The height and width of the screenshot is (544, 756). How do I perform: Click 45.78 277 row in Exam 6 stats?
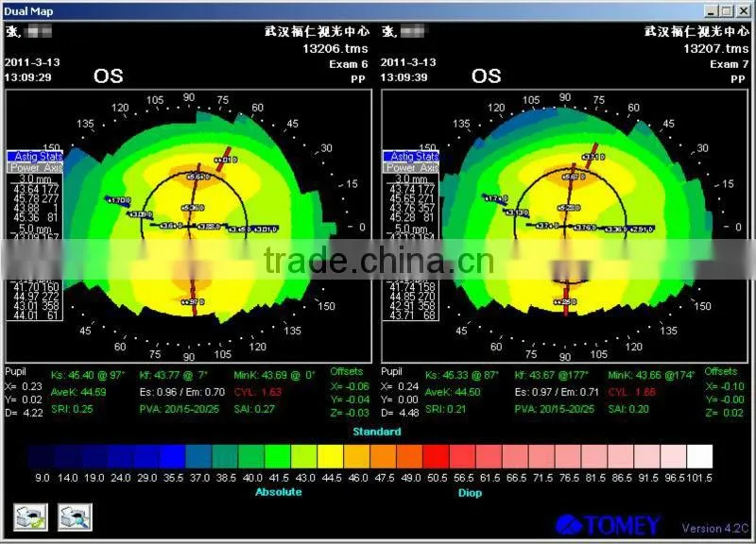pyautogui.click(x=36, y=198)
